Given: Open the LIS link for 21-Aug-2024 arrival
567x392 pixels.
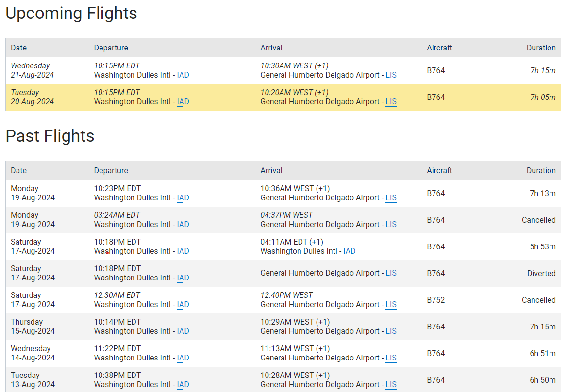Looking at the screenshot, I should [391, 75].
